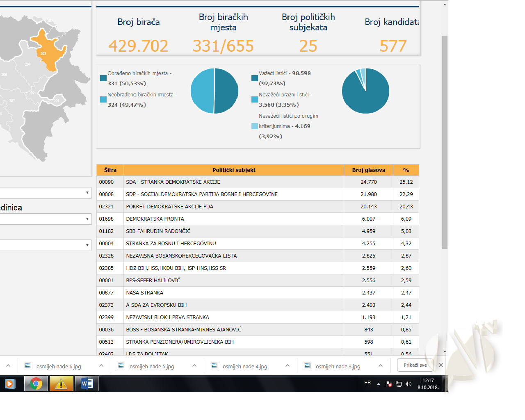Open downloaded file osmijeh nade 4.jpg
525x420 pixels.
(x=244, y=366)
